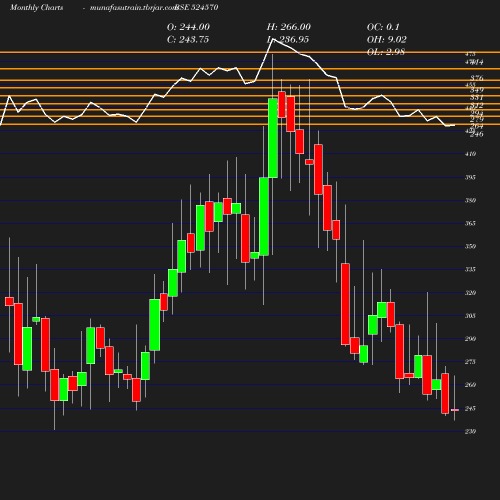Select the "OL: 2.98" value

coord(386,52)
